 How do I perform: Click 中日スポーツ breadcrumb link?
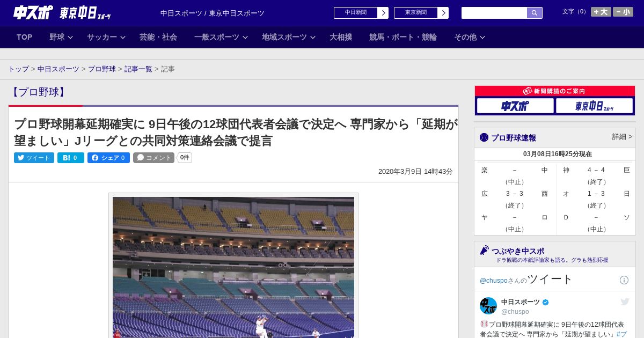click(x=58, y=69)
